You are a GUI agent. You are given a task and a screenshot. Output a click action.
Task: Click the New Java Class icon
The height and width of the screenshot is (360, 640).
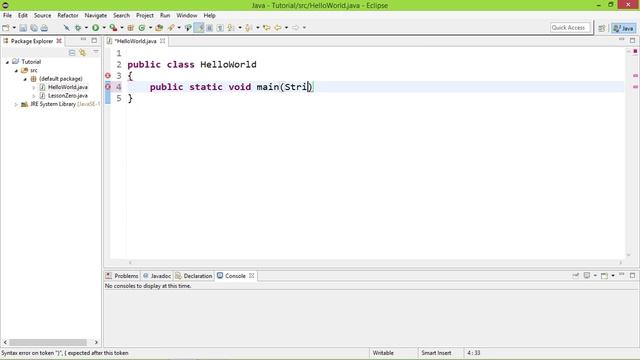(142, 28)
